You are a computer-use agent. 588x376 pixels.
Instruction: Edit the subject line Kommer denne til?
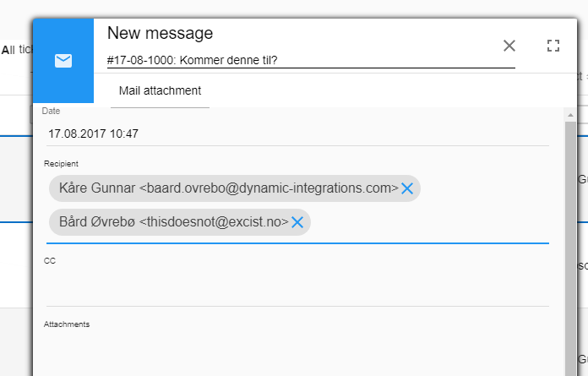[x=311, y=60]
